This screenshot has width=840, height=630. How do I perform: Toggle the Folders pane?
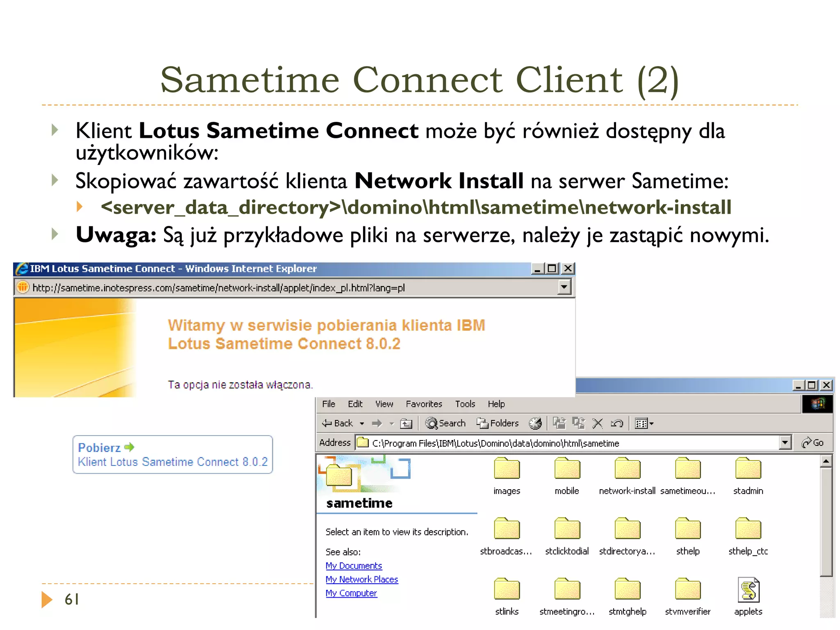coord(498,423)
